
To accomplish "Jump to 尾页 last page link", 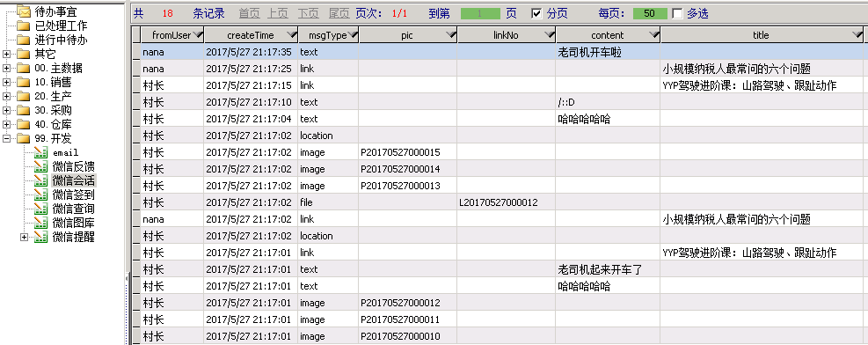I will pos(339,13).
